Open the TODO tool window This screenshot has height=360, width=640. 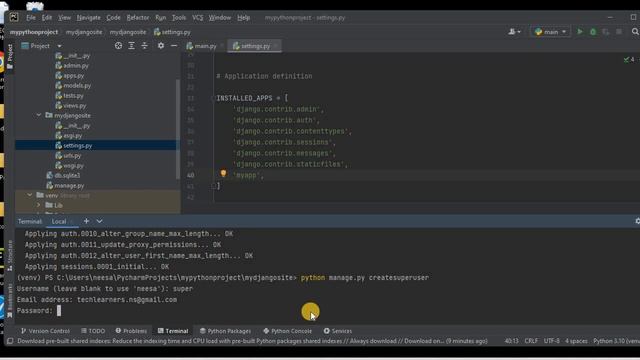(93, 331)
